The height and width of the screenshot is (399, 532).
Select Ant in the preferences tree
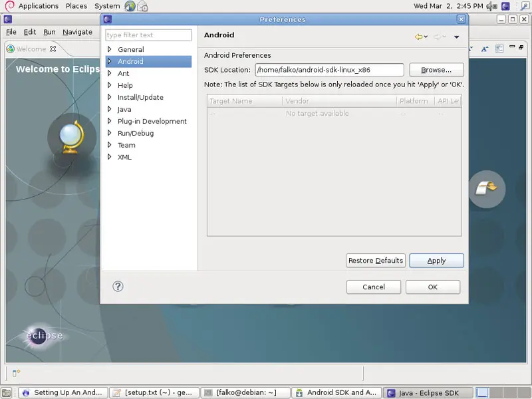point(124,73)
